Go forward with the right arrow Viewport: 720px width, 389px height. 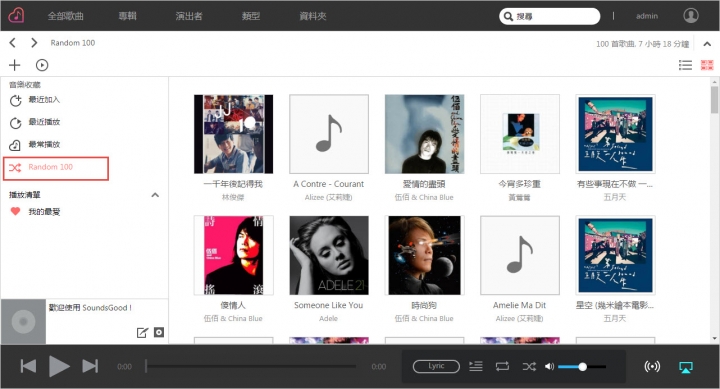point(34,43)
